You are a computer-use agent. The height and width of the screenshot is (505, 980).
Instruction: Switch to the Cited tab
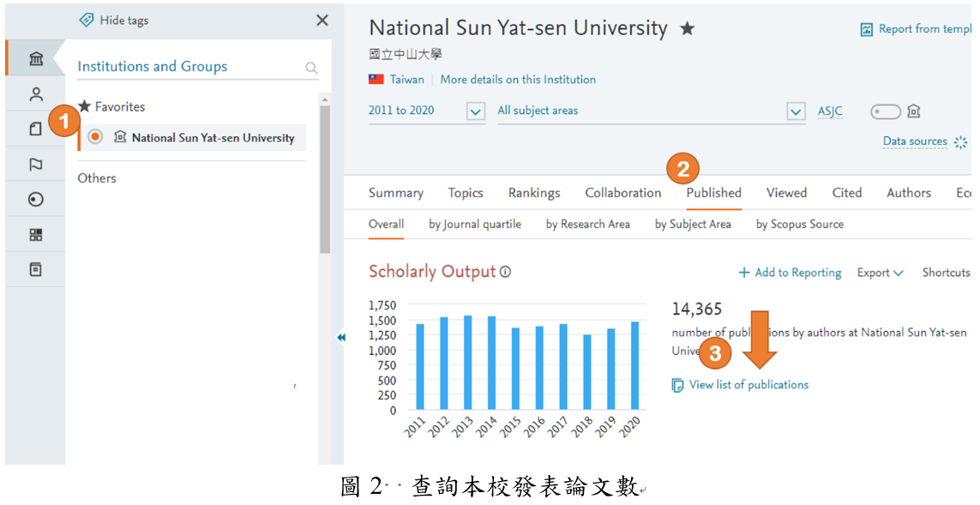847,193
